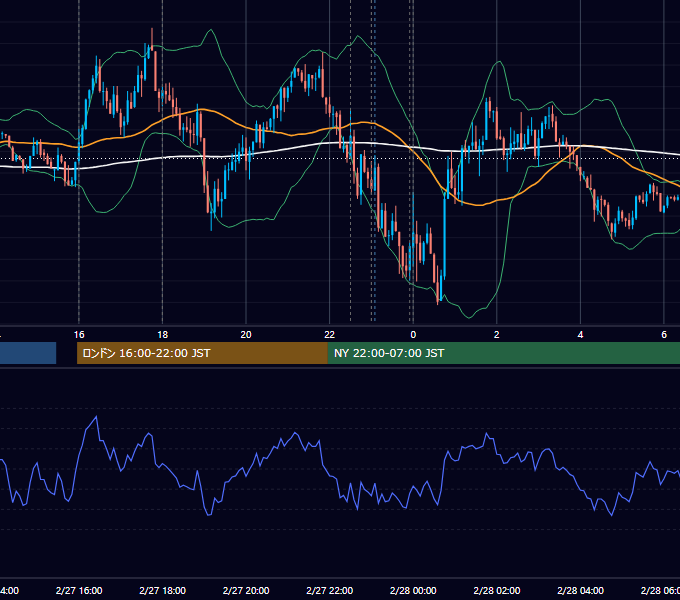Click the 2/28 04:00 date label
Image resolution: width=680 pixels, height=600 pixels.
pyautogui.click(x=580, y=590)
